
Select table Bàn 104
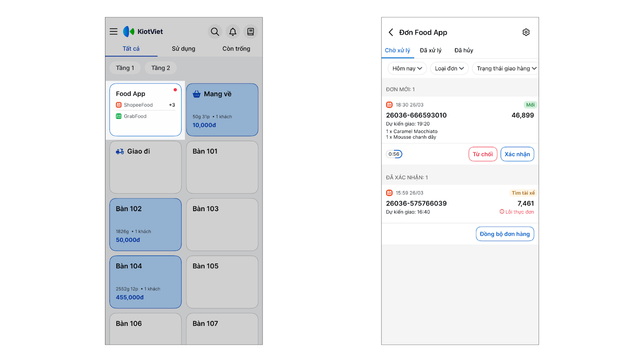point(145,282)
